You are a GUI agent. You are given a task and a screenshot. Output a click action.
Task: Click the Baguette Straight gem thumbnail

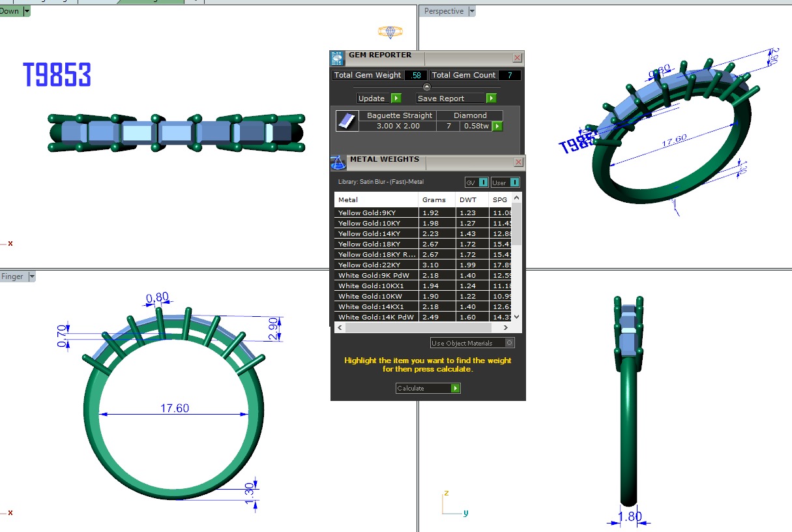tap(345, 121)
